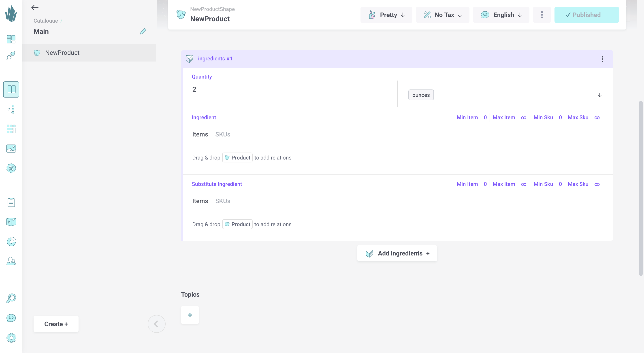Click the Published status button
Image resolution: width=644 pixels, height=353 pixels.
[586, 15]
